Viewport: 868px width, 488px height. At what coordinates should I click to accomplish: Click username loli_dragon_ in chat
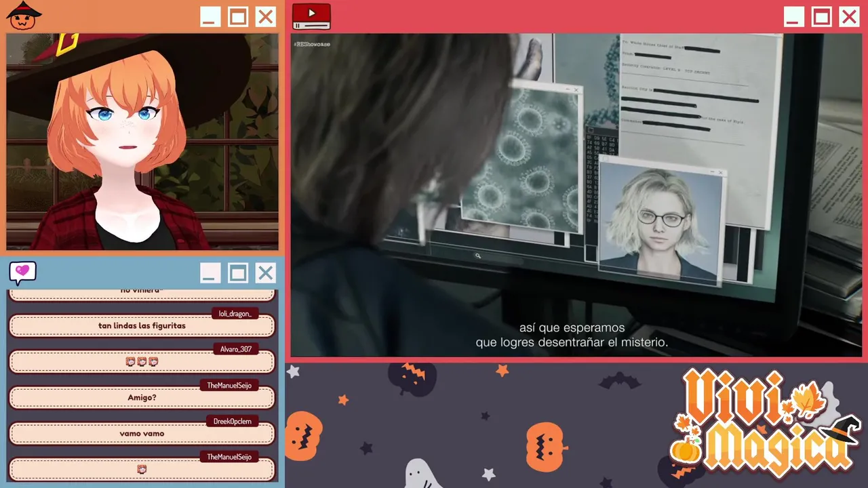(x=235, y=314)
